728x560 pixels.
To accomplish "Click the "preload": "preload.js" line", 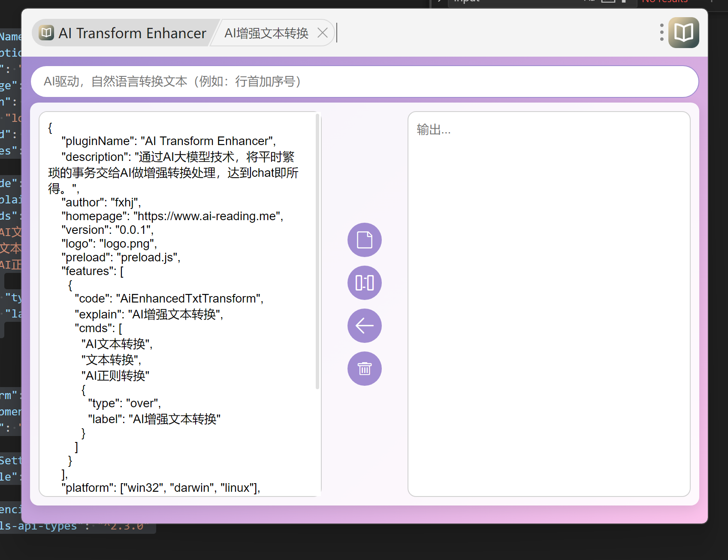I will point(121,257).
